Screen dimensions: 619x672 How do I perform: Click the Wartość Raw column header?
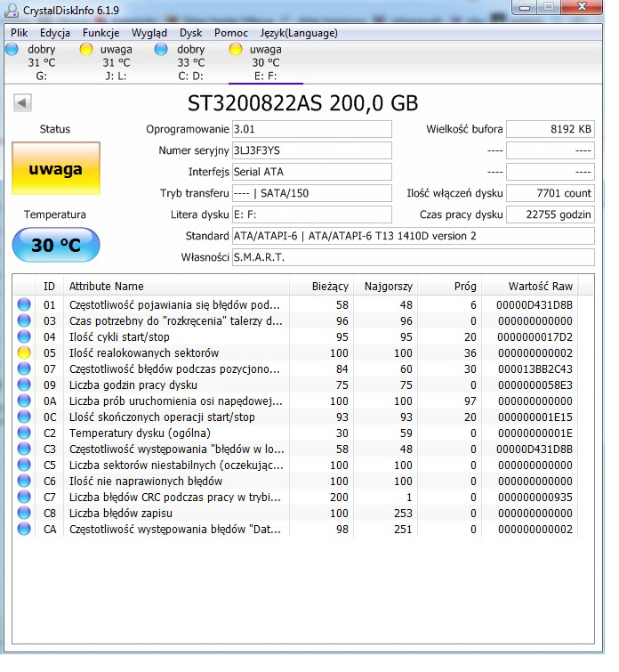point(530,286)
